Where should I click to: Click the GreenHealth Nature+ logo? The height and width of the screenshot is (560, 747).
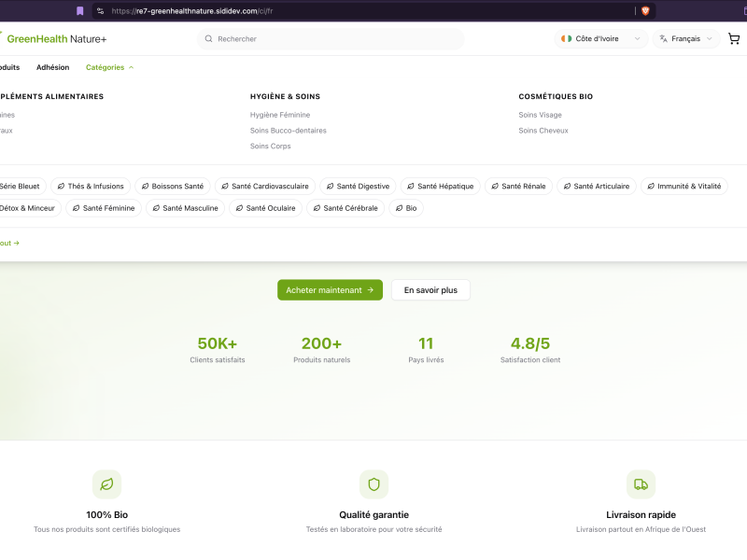click(56, 39)
